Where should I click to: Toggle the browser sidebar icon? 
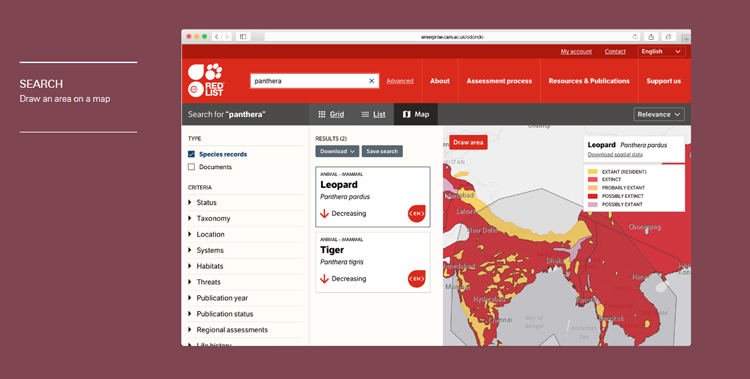pos(243,37)
